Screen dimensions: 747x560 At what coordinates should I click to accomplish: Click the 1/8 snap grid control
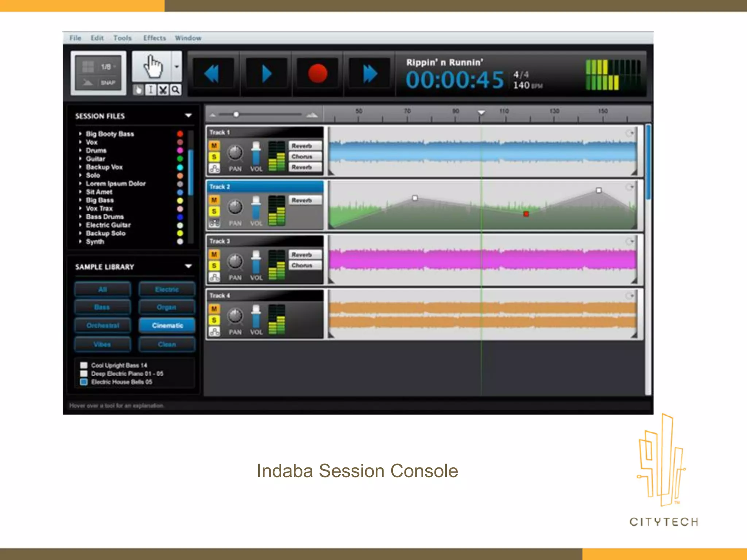[x=99, y=67]
